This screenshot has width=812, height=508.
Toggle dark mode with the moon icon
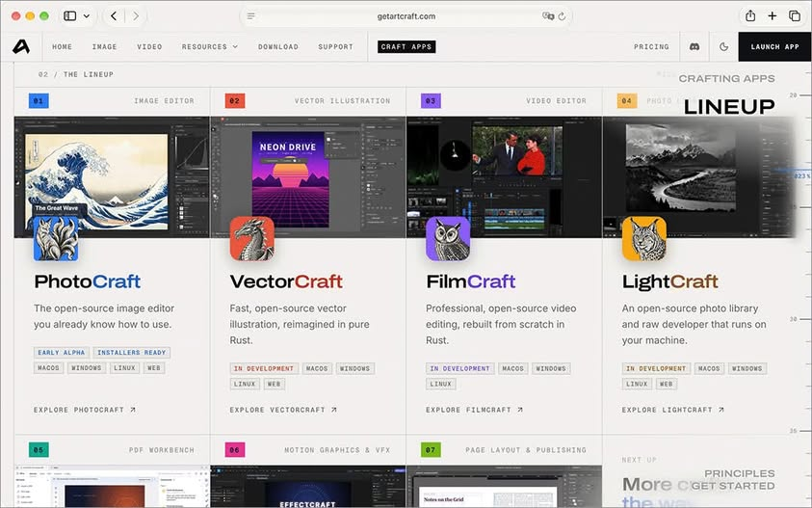pos(724,46)
